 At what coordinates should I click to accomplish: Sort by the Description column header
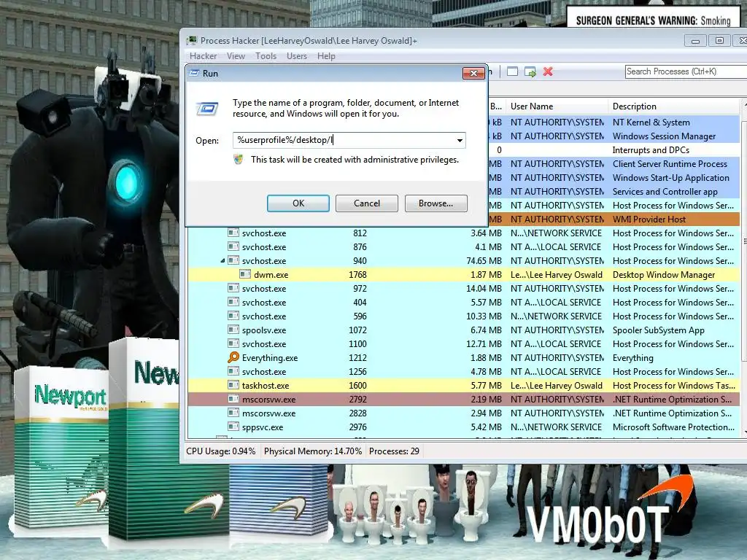point(673,106)
